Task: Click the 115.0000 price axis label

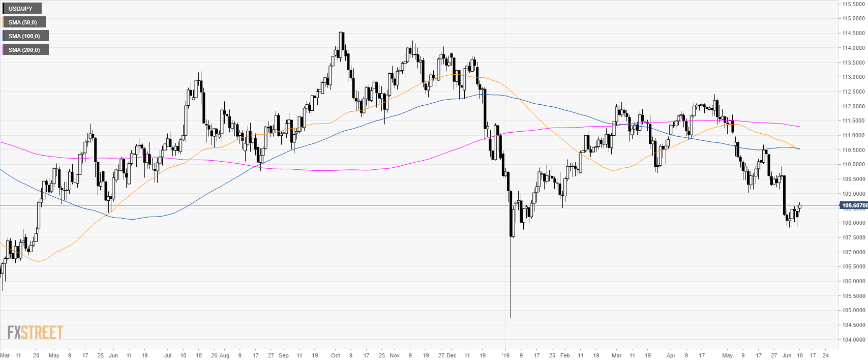Action: tap(853, 19)
